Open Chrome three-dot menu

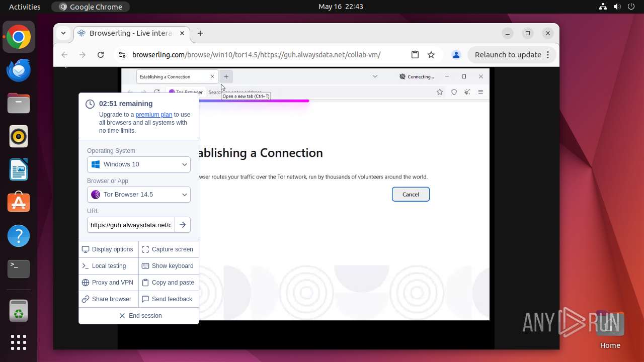pos(548,55)
